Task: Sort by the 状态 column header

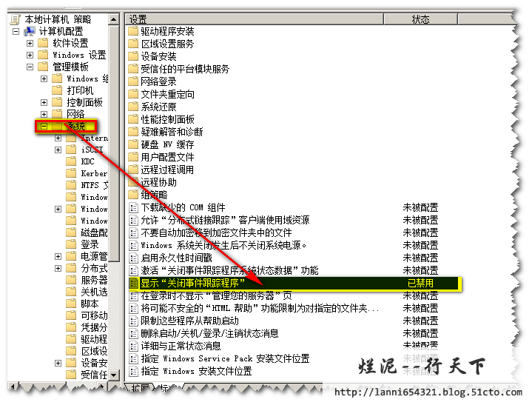Action: coord(421,19)
